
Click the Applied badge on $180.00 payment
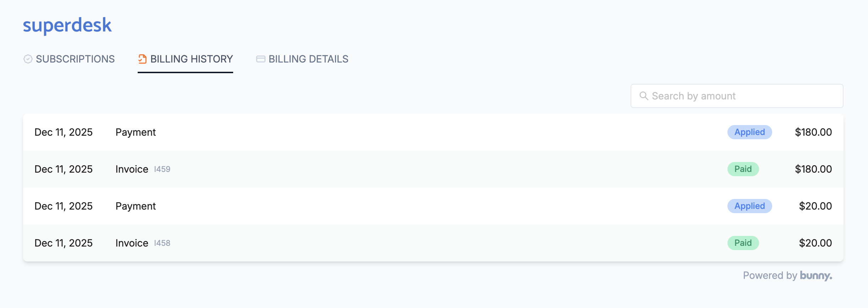(x=749, y=132)
